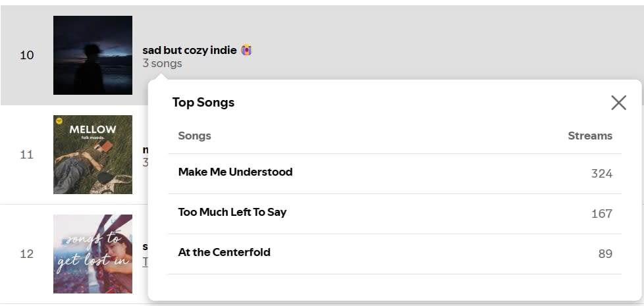Click the Top Songs popup heading
644x306 pixels.
click(x=203, y=102)
